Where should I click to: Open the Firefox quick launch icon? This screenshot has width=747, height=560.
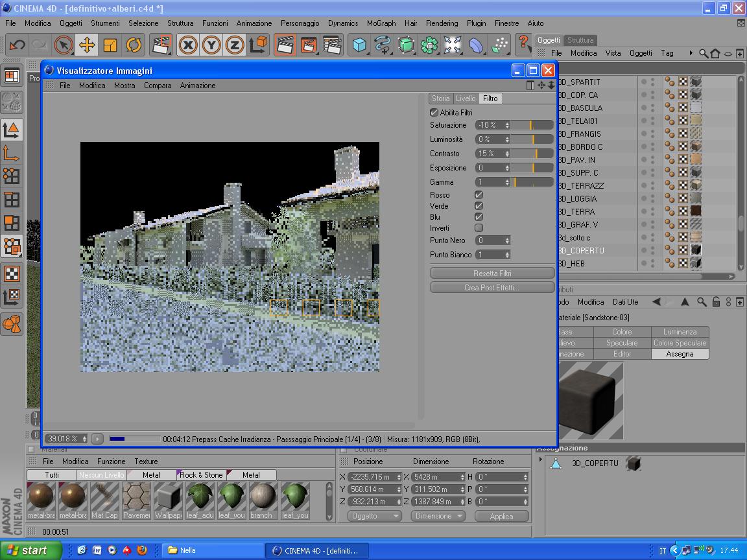tap(141, 550)
